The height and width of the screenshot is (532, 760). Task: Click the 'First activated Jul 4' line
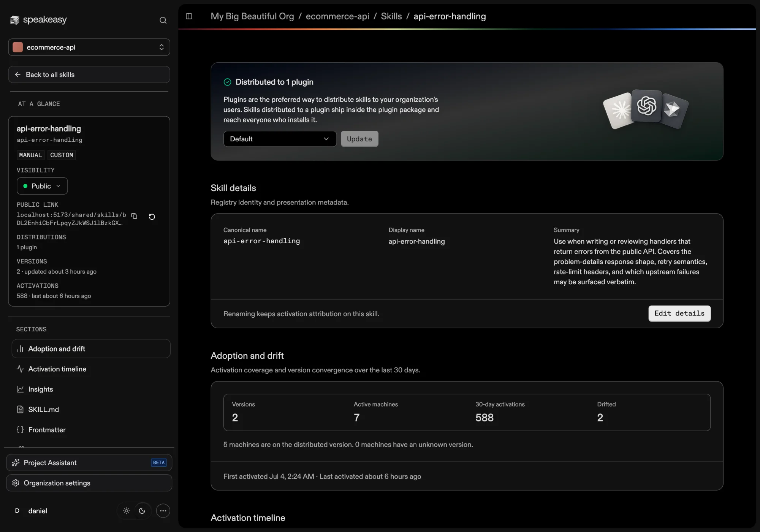click(x=322, y=477)
